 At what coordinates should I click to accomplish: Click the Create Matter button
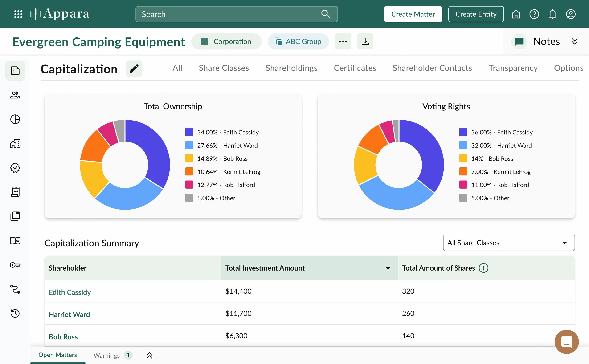[413, 14]
